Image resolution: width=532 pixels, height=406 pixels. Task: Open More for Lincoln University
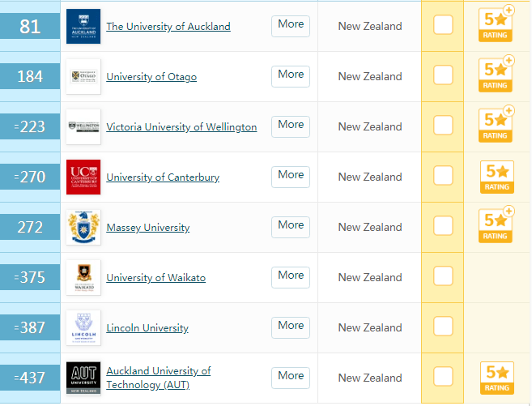[x=291, y=327]
